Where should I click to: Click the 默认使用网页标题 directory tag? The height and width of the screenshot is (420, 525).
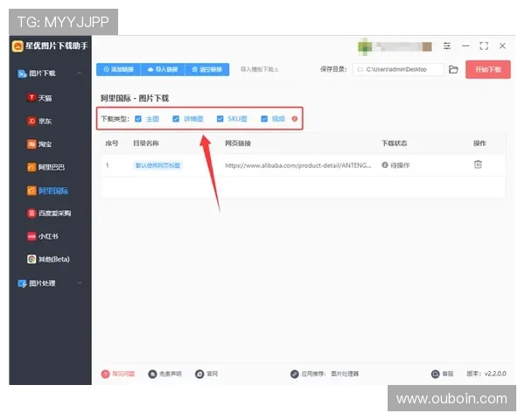pyautogui.click(x=157, y=165)
